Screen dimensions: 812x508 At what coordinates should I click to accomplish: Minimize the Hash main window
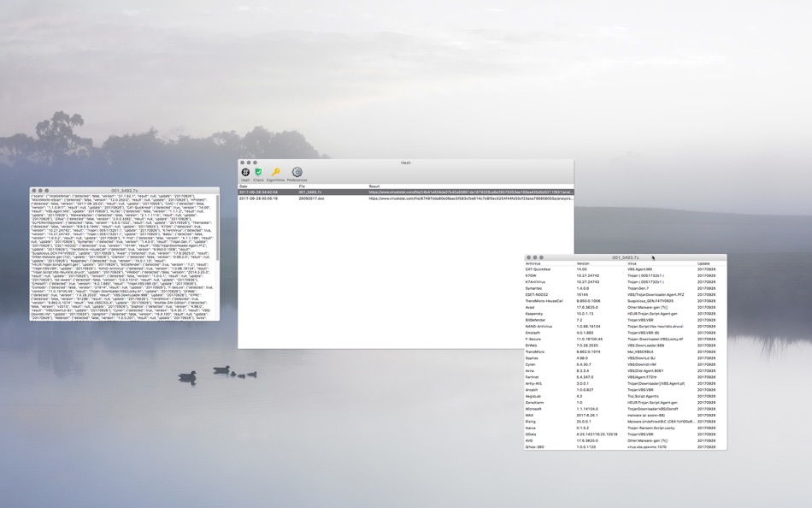click(249, 162)
